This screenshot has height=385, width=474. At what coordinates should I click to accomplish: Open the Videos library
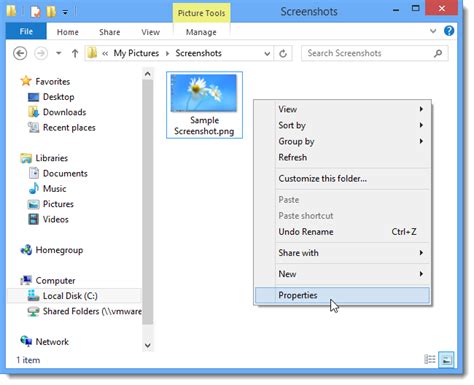click(55, 219)
